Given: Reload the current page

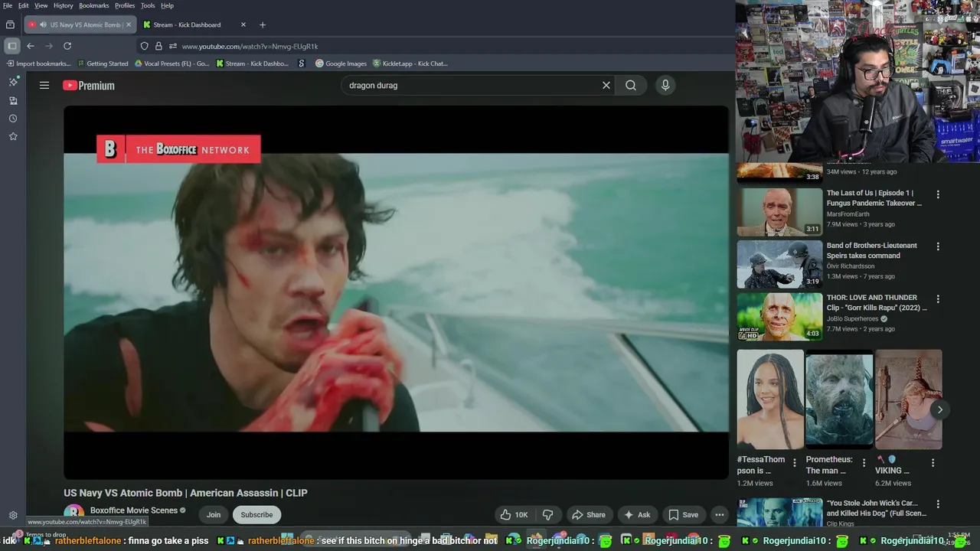Looking at the screenshot, I should [67, 46].
